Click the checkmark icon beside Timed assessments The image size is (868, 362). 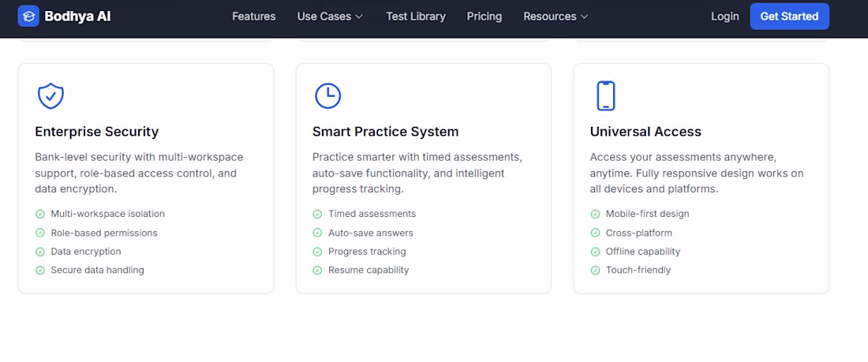[317, 214]
